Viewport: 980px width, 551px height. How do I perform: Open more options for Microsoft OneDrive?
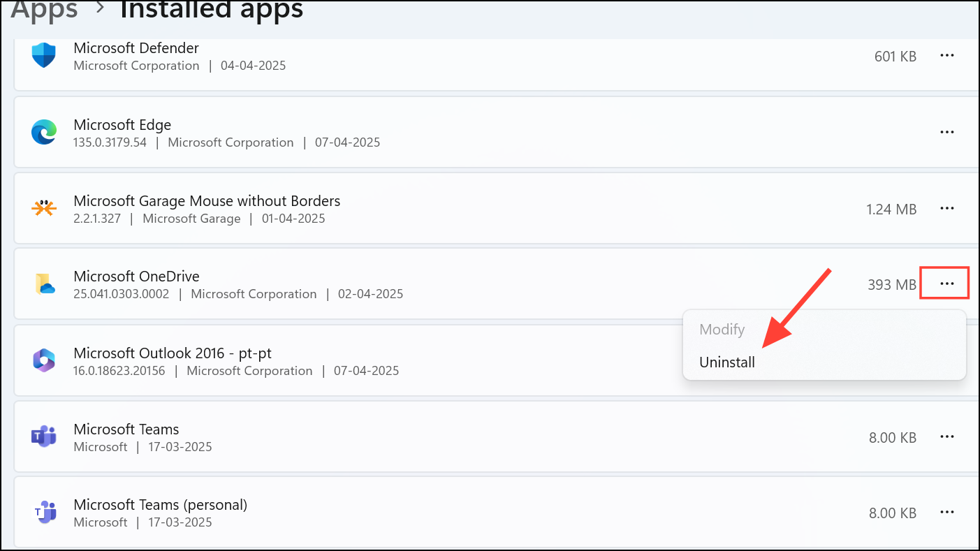tap(947, 284)
